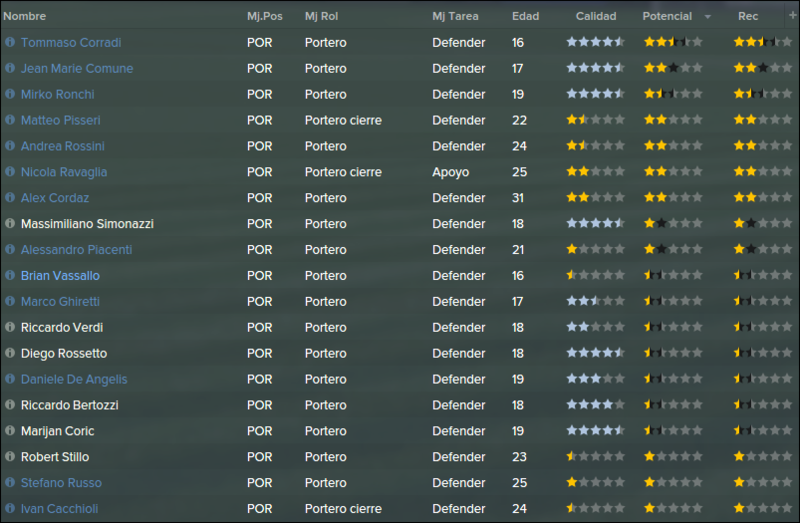Open info icon beside Tommaso Corradi

click(10, 42)
